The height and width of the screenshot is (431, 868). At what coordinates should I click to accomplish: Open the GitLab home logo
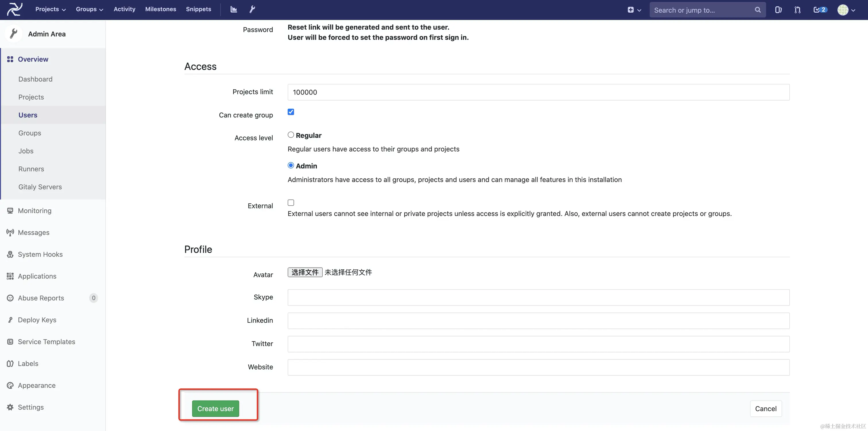(x=15, y=9)
